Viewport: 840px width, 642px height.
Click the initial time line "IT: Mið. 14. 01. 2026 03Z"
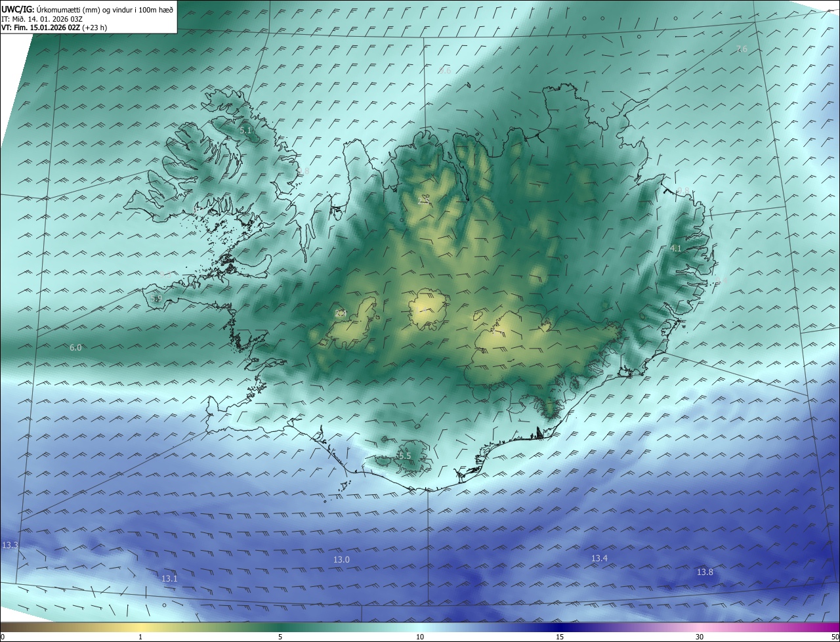pyautogui.click(x=43, y=18)
